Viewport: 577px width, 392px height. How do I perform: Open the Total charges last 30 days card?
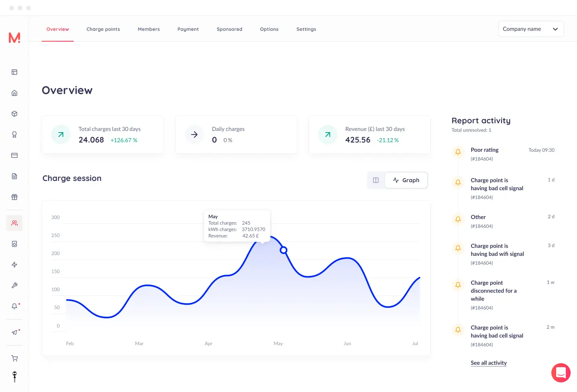click(x=103, y=135)
